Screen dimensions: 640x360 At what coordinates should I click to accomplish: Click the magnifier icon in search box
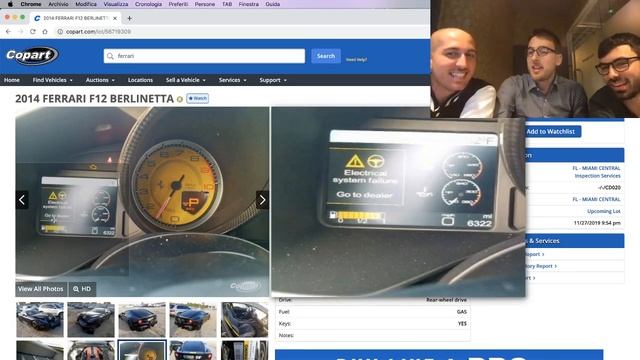110,56
